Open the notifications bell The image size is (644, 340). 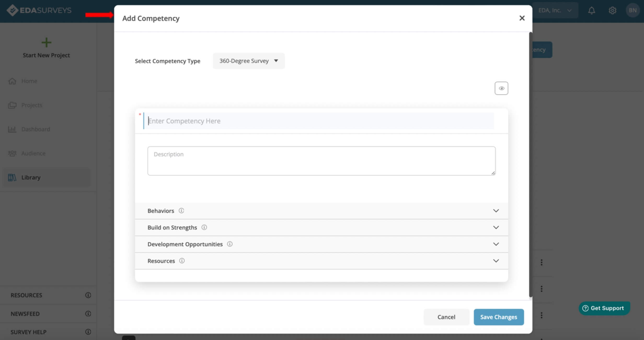tap(591, 10)
